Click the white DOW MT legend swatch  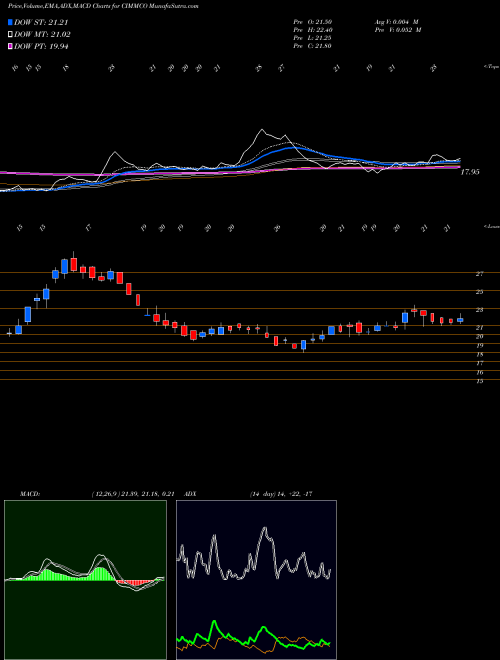click(x=10, y=35)
